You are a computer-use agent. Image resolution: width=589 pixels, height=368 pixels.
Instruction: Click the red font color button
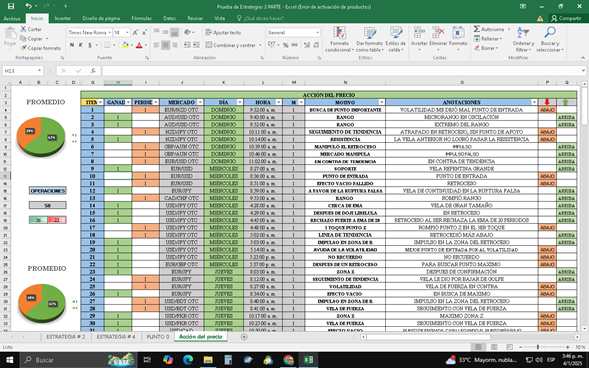[139, 45]
